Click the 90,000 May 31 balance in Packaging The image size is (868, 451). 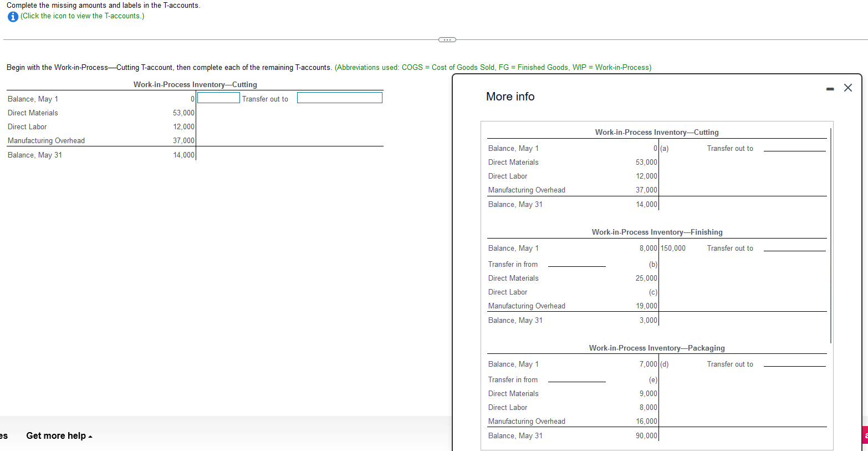click(646, 436)
